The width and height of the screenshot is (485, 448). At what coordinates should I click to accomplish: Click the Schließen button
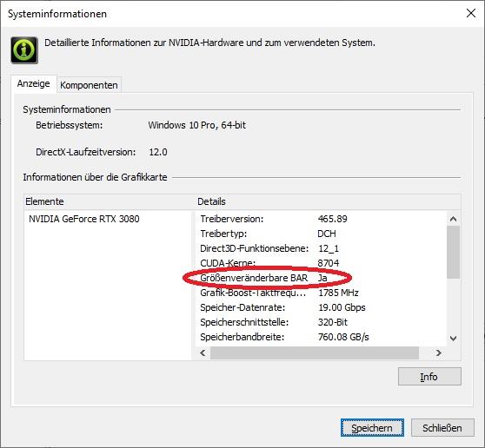click(442, 428)
